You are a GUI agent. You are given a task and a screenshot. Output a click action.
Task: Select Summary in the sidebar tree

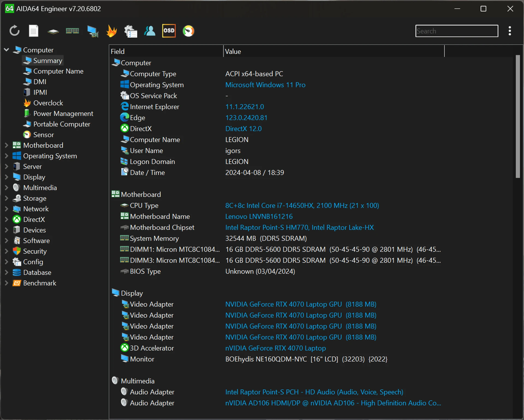pyautogui.click(x=43, y=61)
